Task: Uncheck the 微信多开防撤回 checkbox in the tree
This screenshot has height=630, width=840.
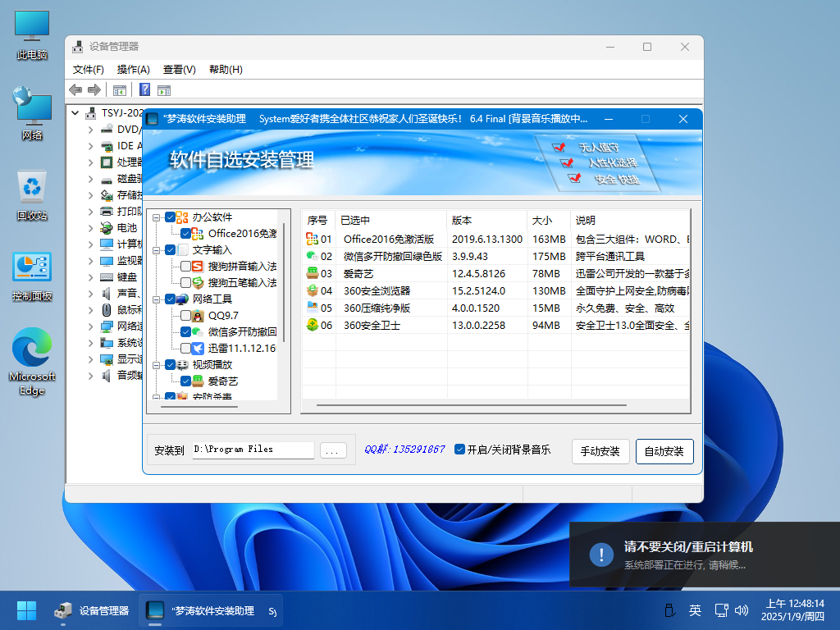Action: pos(186,331)
